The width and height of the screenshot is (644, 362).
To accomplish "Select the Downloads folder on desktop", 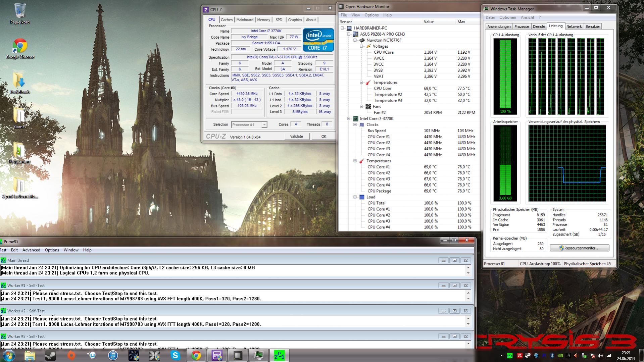I will (x=20, y=84).
